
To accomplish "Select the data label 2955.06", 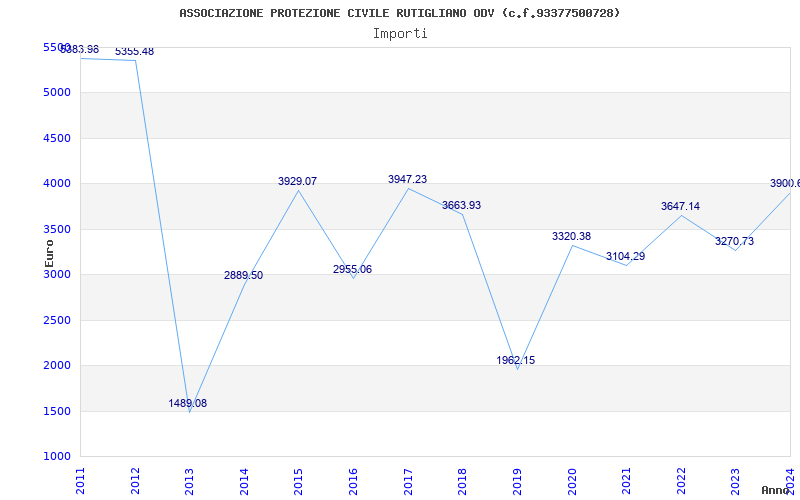I will [x=353, y=269].
